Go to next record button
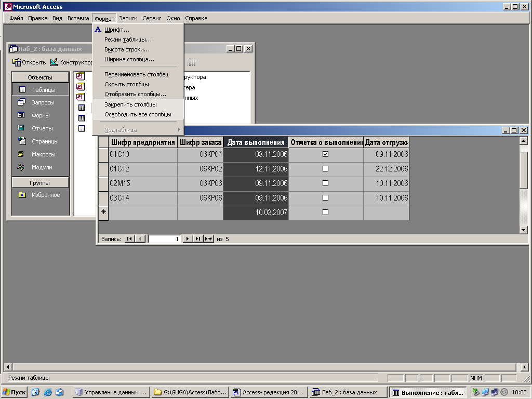 (x=187, y=239)
